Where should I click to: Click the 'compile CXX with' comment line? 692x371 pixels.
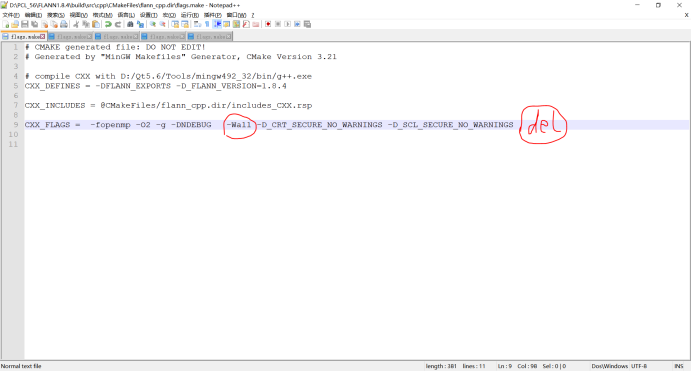pyautogui.click(x=168, y=76)
